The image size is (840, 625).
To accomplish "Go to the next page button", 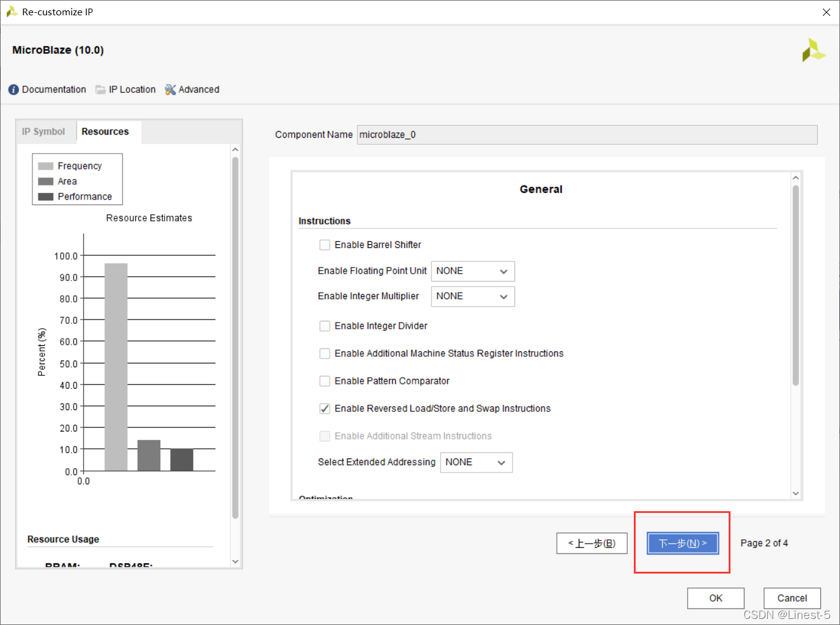I will pos(683,543).
